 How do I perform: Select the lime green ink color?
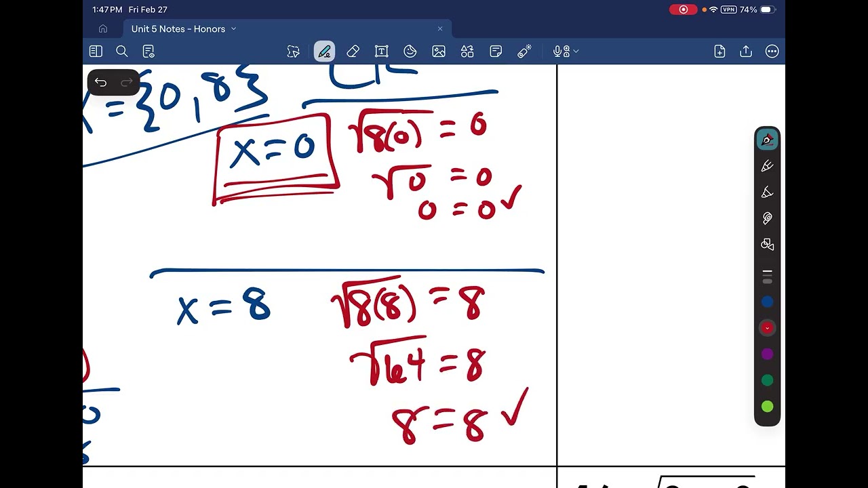pyautogui.click(x=768, y=407)
